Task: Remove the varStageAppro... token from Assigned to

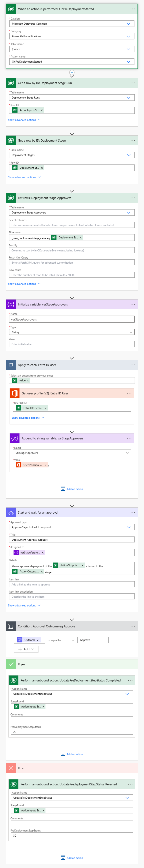Action: [x=43, y=553]
